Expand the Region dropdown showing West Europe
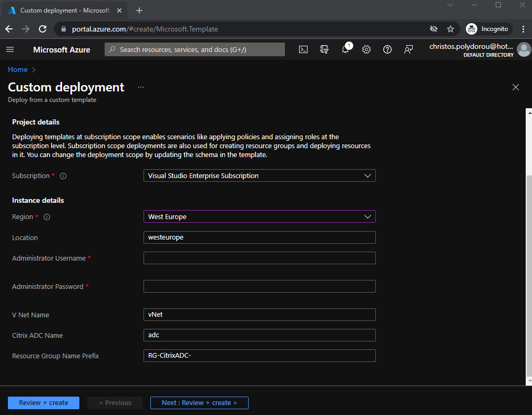532x415 pixels. click(260, 216)
